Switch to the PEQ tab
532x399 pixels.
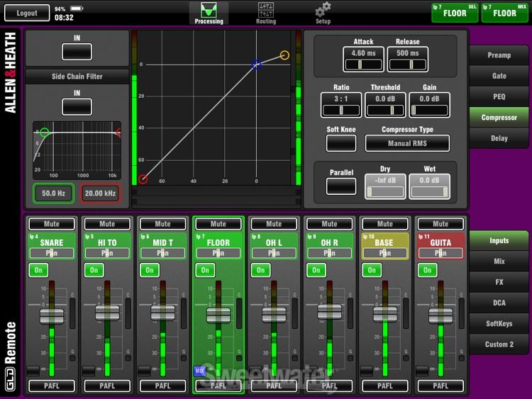[499, 96]
